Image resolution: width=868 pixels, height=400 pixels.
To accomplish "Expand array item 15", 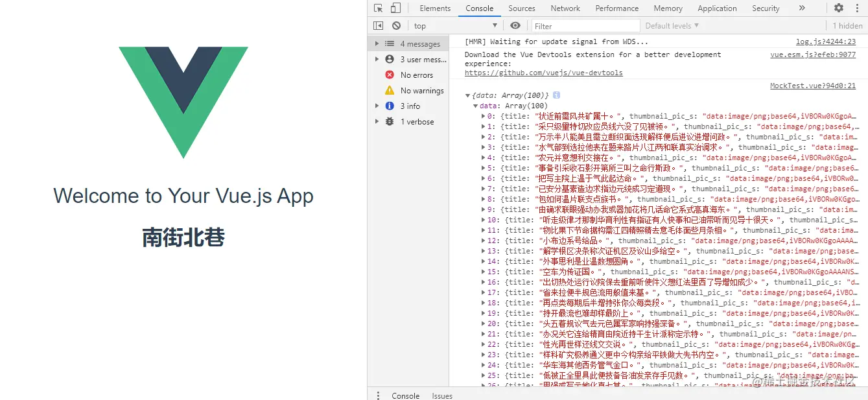I will [x=483, y=272].
